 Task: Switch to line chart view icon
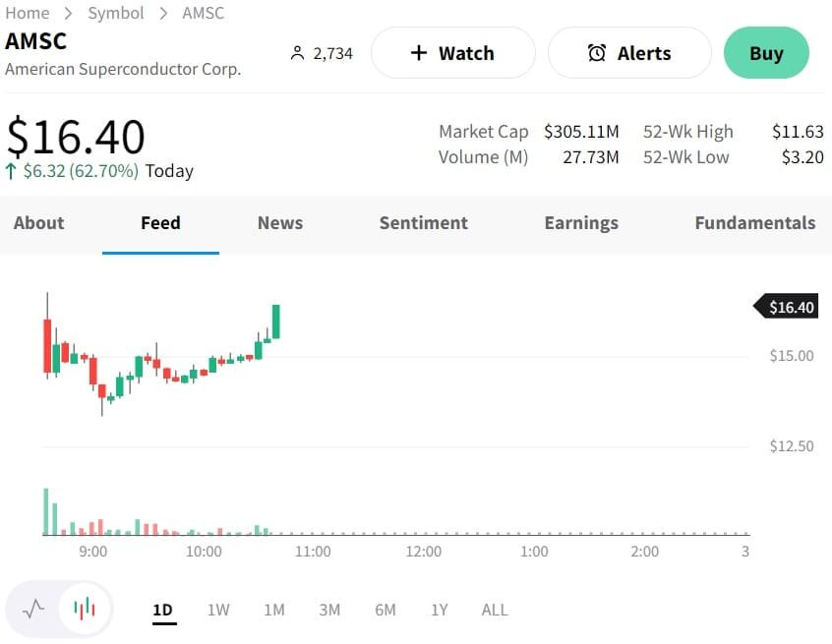pos(34,609)
